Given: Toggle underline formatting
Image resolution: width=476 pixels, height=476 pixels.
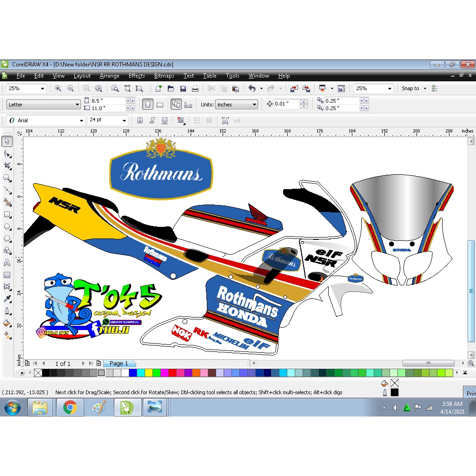Looking at the screenshot, I should pyautogui.click(x=165, y=120).
